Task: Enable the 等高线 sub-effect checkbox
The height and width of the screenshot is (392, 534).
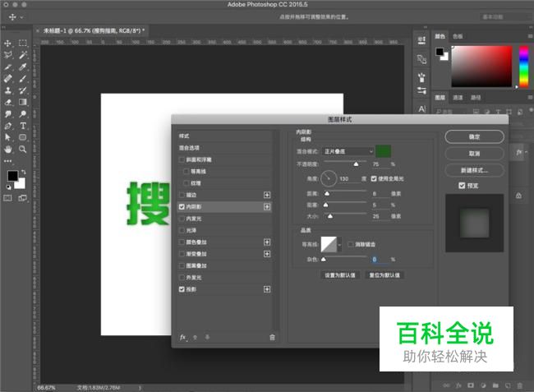Action: (186, 171)
